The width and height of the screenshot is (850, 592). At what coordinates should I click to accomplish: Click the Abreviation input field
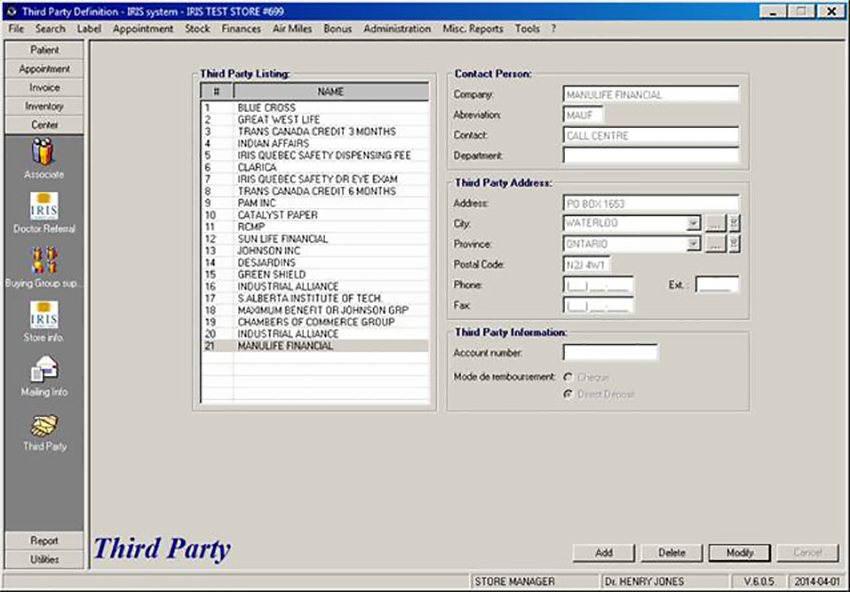[x=583, y=115]
